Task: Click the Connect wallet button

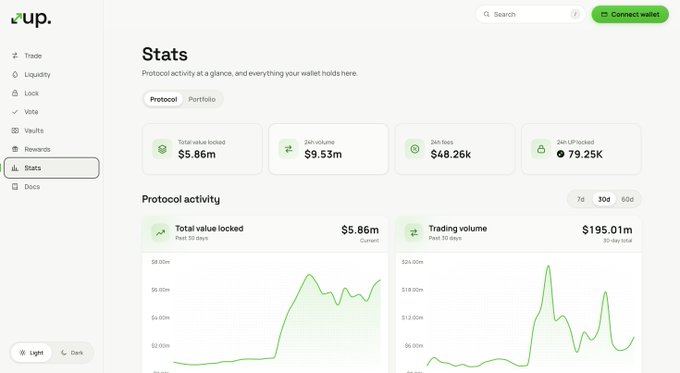Action: click(x=630, y=14)
